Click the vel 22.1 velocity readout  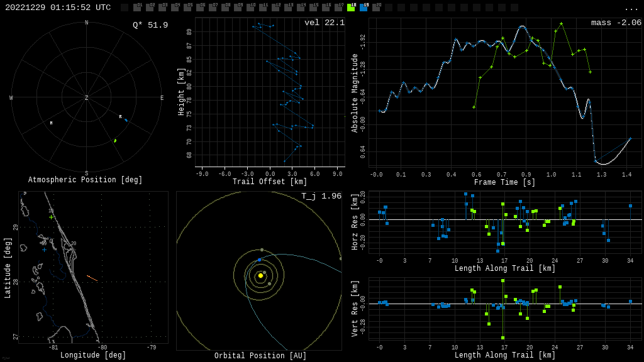[324, 23]
